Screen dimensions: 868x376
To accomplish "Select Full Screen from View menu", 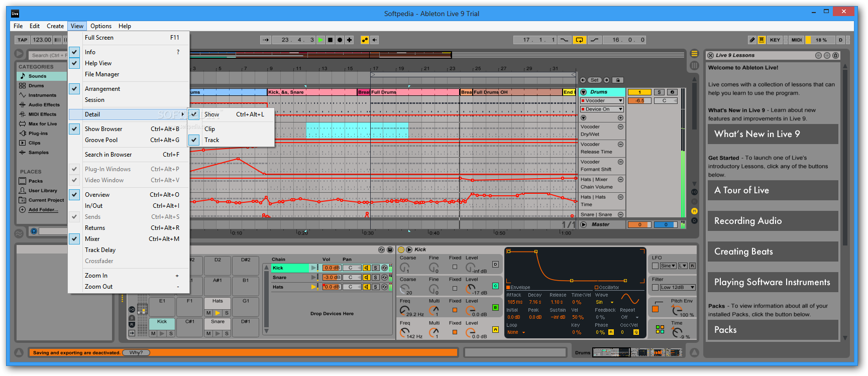I will coord(129,38).
